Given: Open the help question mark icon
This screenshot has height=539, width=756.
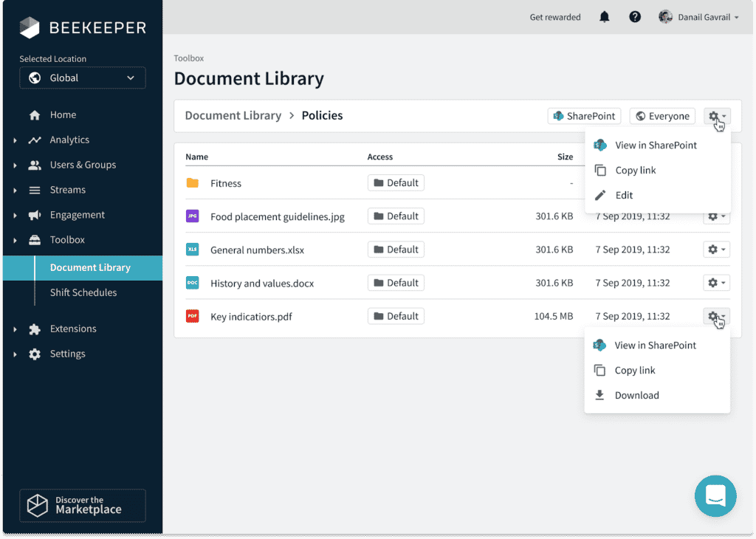Looking at the screenshot, I should point(635,17).
